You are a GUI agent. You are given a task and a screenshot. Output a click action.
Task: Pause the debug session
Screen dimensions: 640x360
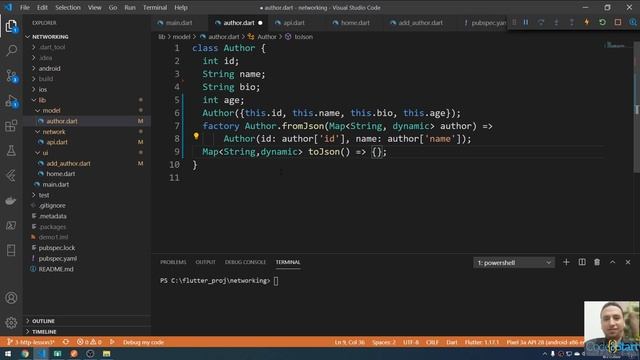coord(526,22)
